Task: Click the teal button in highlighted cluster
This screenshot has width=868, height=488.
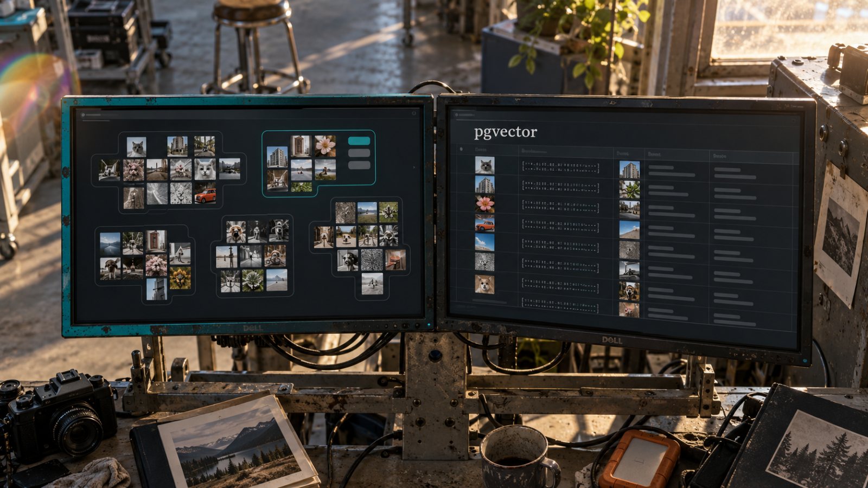Action: 359,141
